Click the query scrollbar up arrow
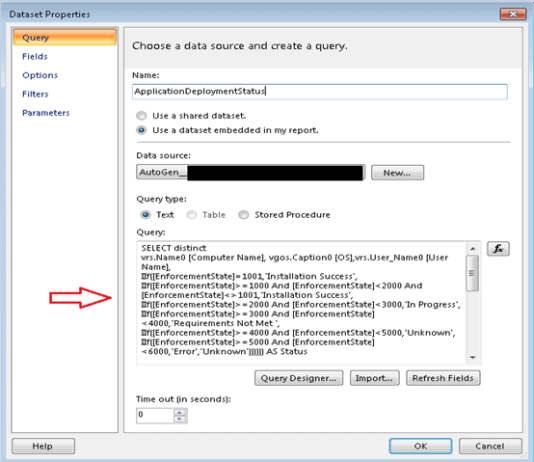This screenshot has height=462, width=534. coord(473,249)
